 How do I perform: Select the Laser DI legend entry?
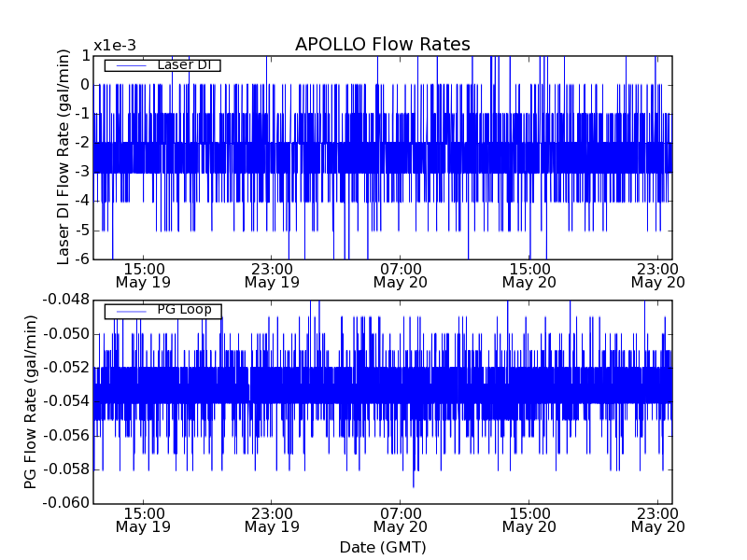pyautogui.click(x=182, y=64)
